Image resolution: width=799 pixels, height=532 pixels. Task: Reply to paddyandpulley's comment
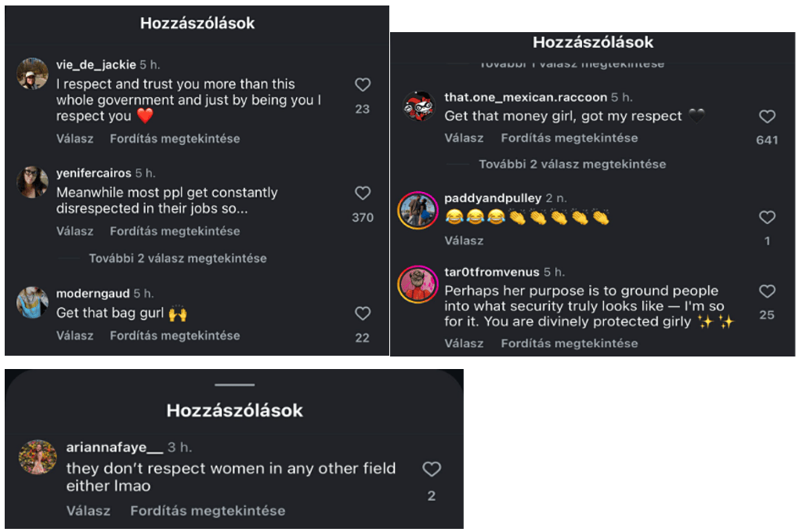[464, 241]
